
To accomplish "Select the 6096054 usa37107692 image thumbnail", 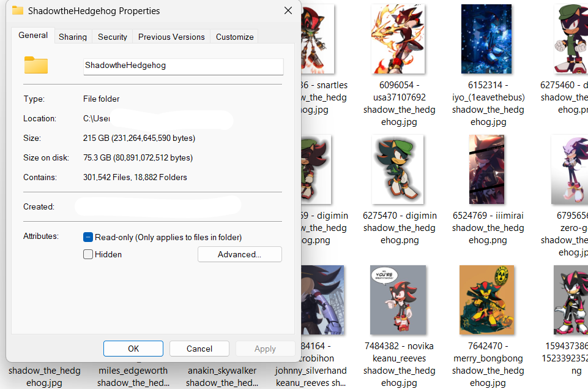I will tap(398, 39).
